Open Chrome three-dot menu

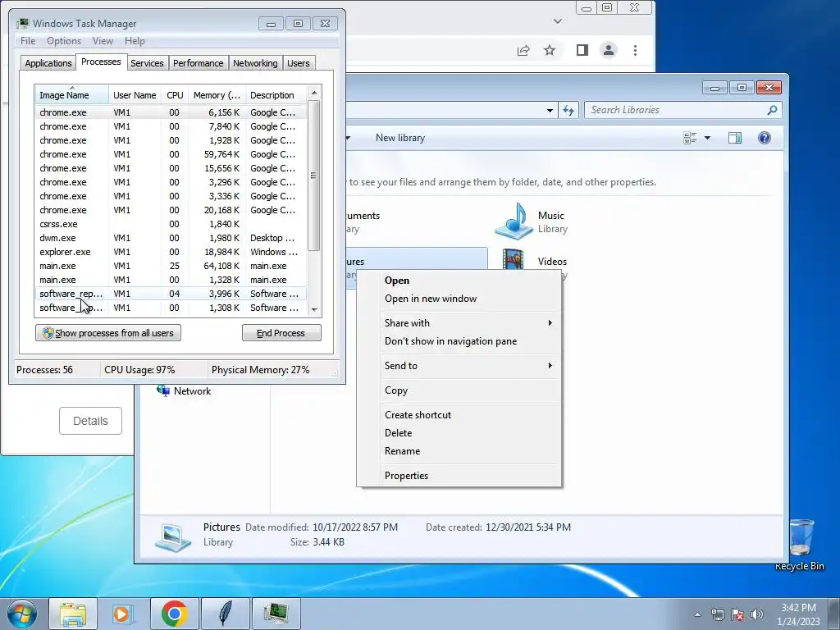click(x=636, y=50)
